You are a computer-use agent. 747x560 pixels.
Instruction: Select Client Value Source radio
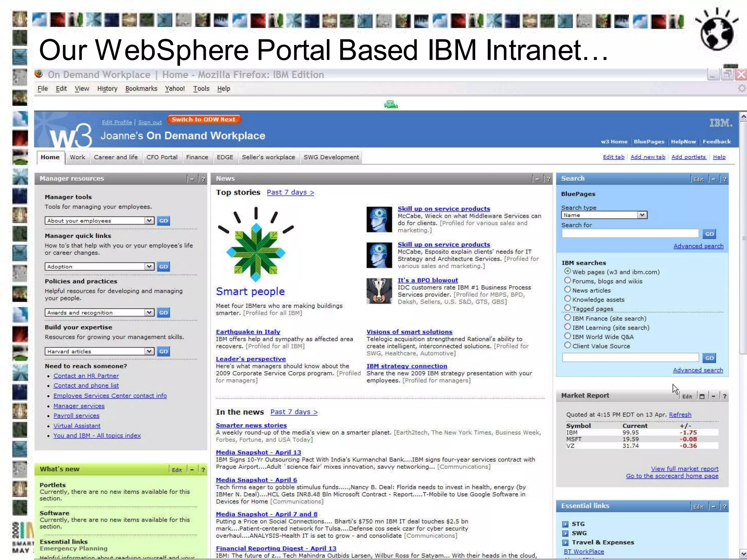pyautogui.click(x=568, y=345)
